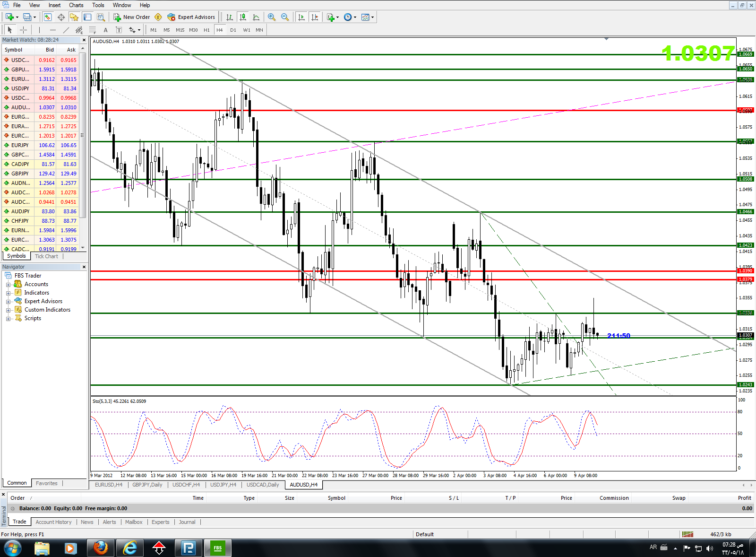The image size is (756, 557).
Task: Open the Charts menu
Action: pyautogui.click(x=76, y=5)
